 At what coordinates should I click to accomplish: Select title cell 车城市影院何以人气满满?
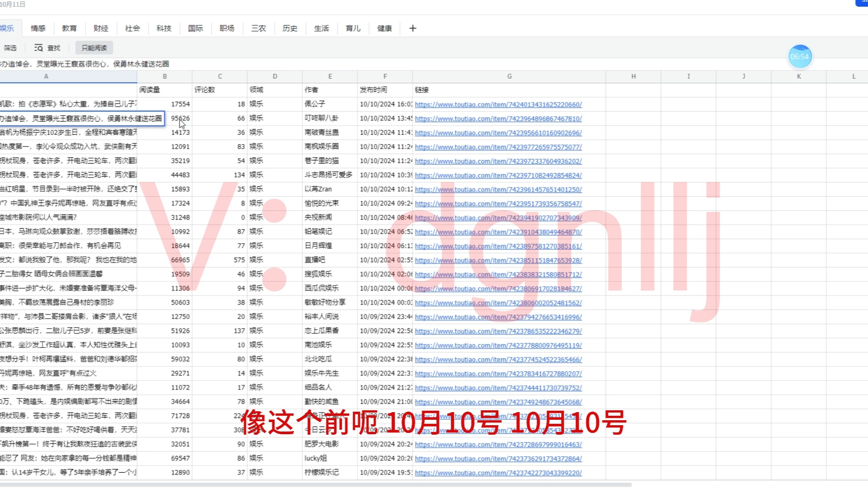(68, 217)
